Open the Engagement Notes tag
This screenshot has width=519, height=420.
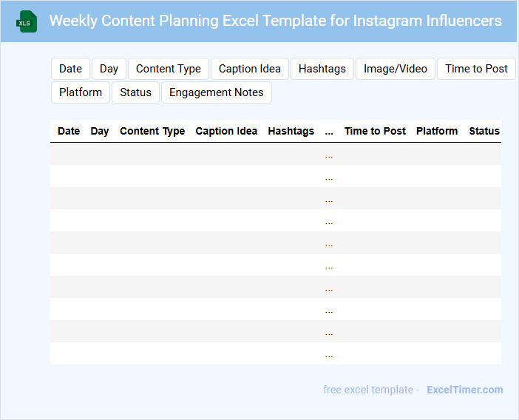[x=217, y=92]
